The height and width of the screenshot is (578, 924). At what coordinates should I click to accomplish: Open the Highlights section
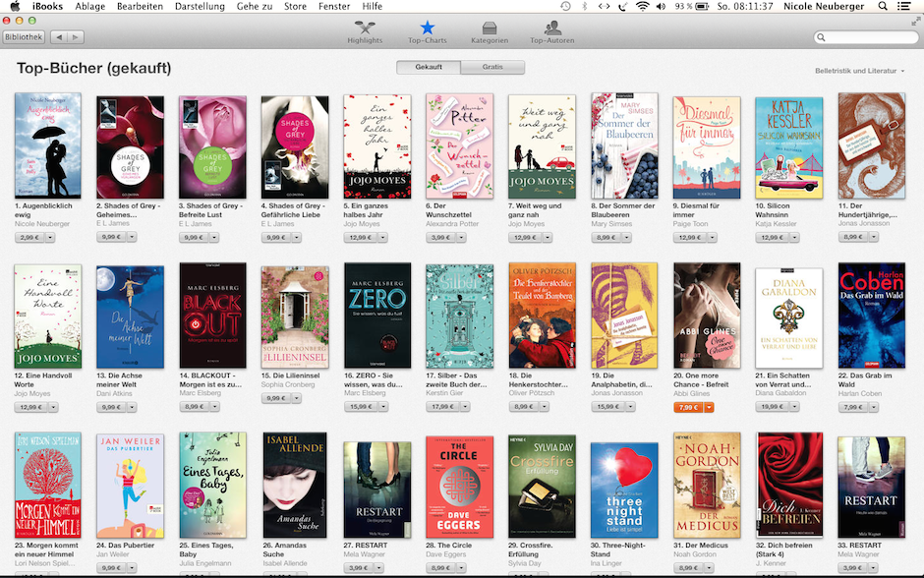365,31
